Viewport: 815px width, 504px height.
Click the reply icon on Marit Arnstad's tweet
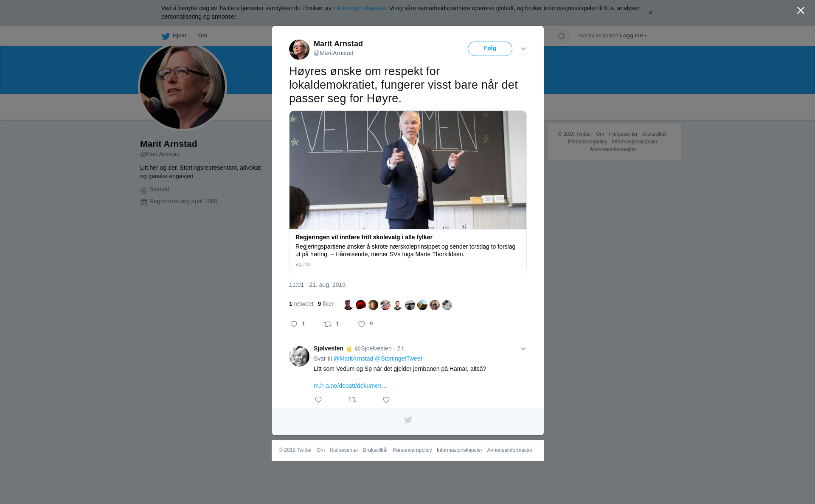tap(294, 324)
